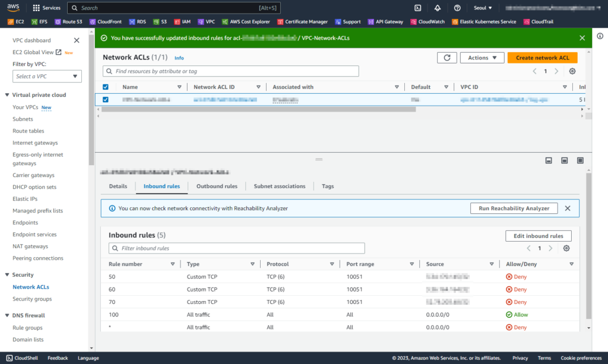Image resolution: width=608 pixels, height=364 pixels.
Task: Open the AWS home logo
Action: [x=13, y=7]
